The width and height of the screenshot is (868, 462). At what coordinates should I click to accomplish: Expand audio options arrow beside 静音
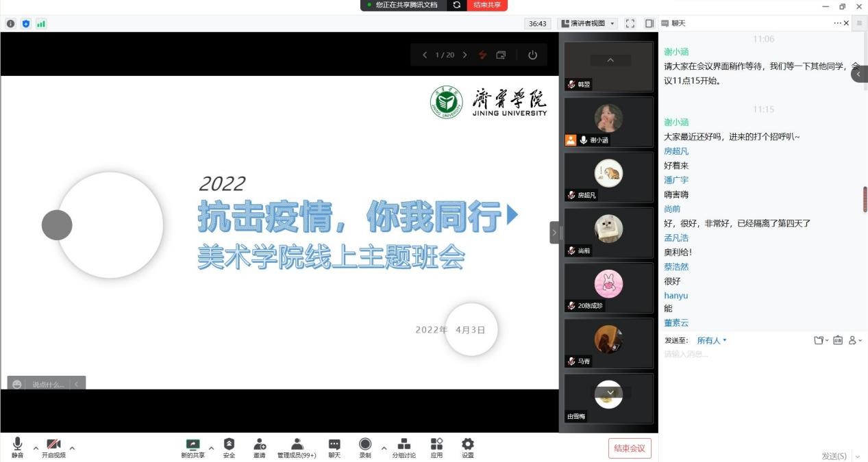tap(36, 448)
